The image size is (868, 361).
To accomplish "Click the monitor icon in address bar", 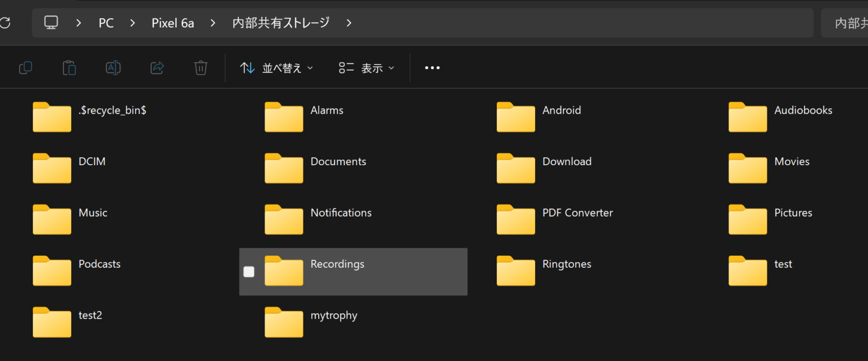I will click(51, 23).
